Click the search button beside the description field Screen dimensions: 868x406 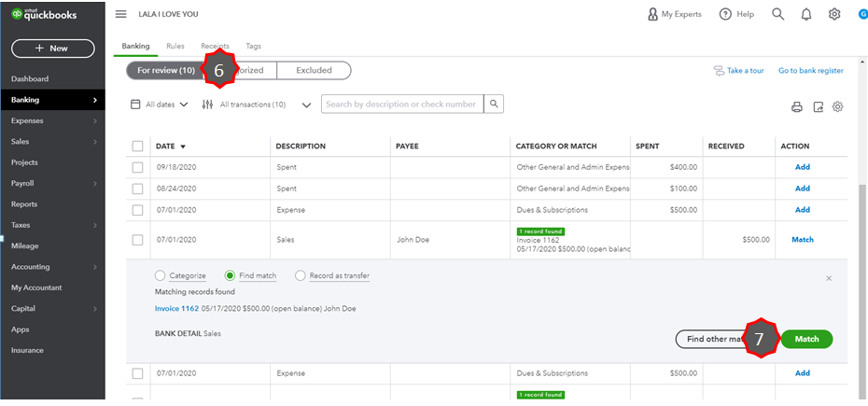[495, 105]
